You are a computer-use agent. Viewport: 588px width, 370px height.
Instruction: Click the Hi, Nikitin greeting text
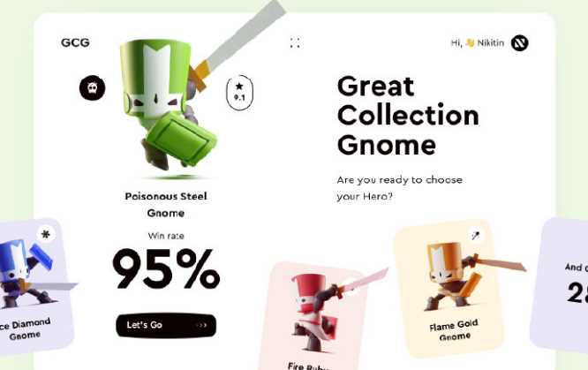tap(478, 42)
